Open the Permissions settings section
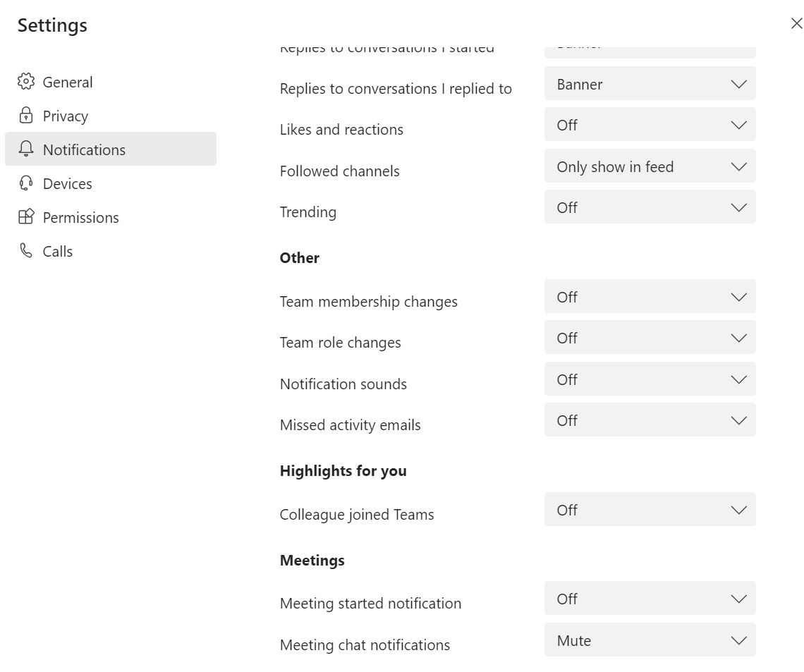Viewport: 804px width, 672px height. pos(80,217)
